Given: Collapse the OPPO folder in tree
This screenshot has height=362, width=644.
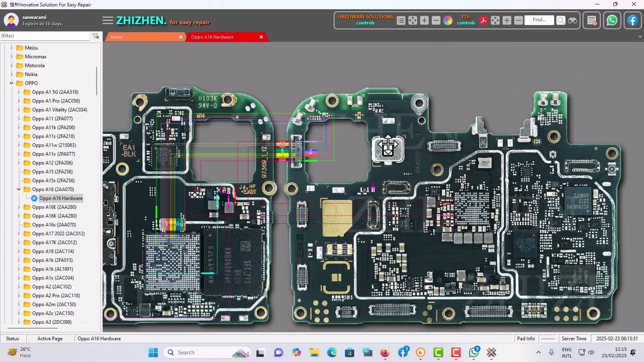Looking at the screenshot, I should [x=12, y=83].
